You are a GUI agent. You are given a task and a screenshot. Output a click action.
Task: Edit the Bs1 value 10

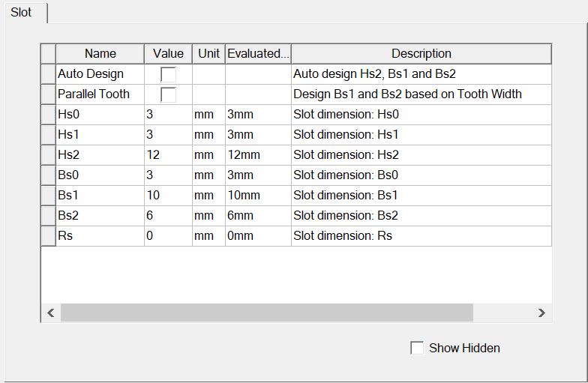point(168,195)
